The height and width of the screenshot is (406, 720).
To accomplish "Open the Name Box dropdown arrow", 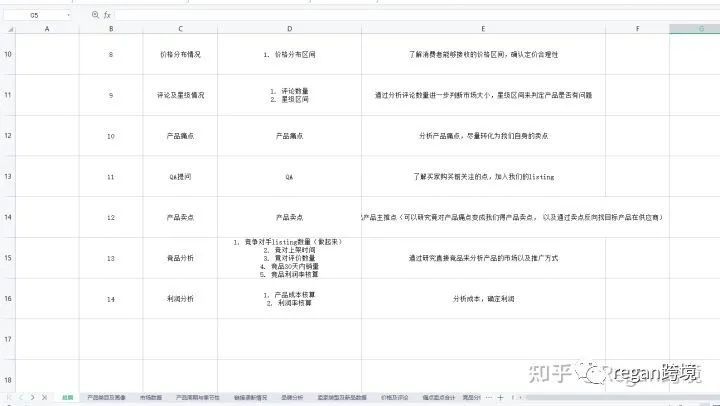I will pyautogui.click(x=68, y=15).
